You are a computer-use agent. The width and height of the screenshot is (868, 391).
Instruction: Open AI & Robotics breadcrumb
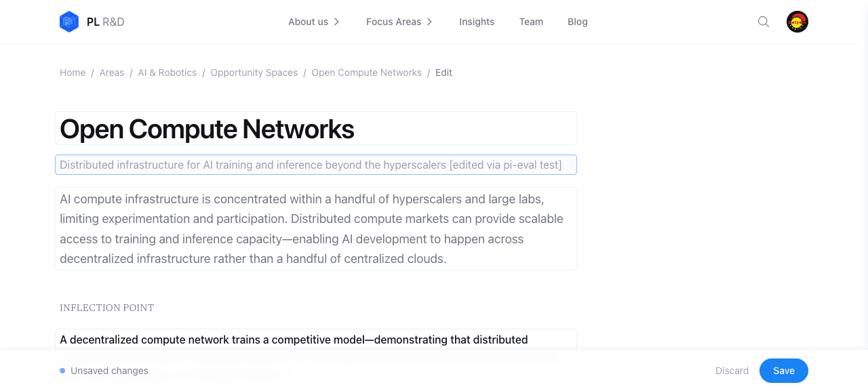tap(167, 73)
